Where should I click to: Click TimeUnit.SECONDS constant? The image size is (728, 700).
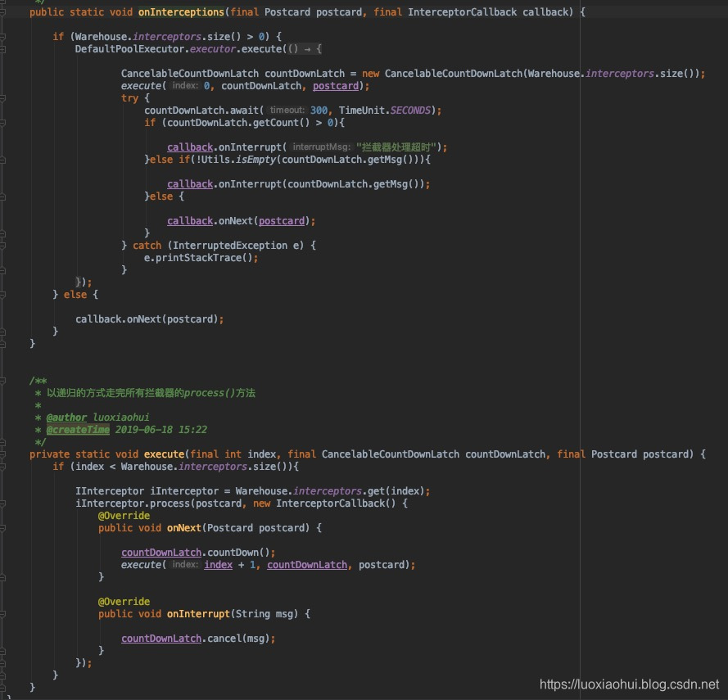(x=385, y=111)
